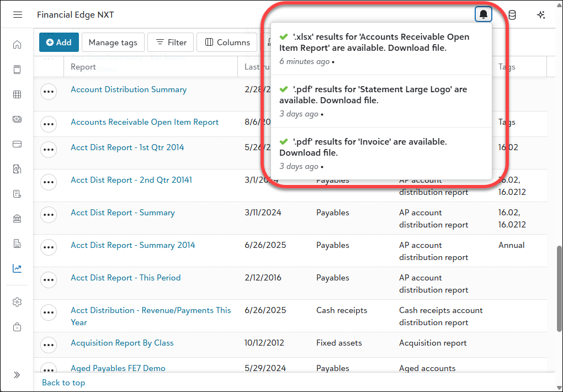Open actions menu for Acquisition Report By Class
This screenshot has height=392, width=563.
pos(49,346)
